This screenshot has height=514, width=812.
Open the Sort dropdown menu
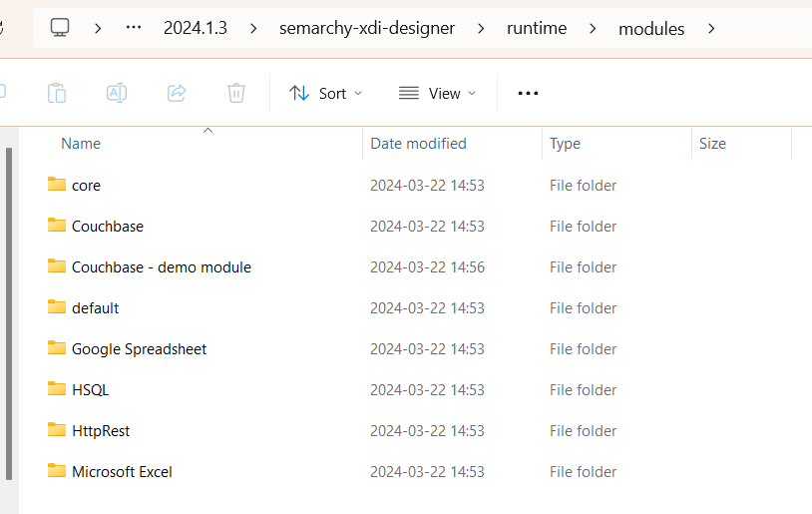coord(325,93)
